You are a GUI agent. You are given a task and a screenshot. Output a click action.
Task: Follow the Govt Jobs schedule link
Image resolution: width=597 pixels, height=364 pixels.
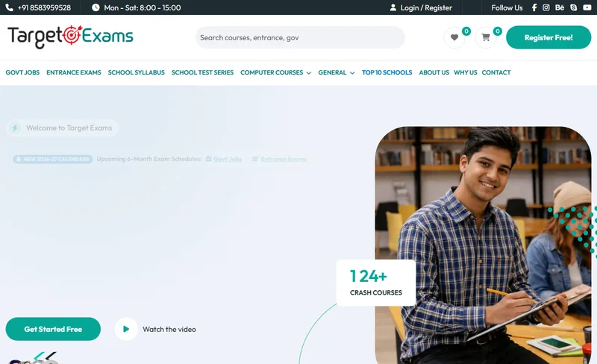[228, 159]
